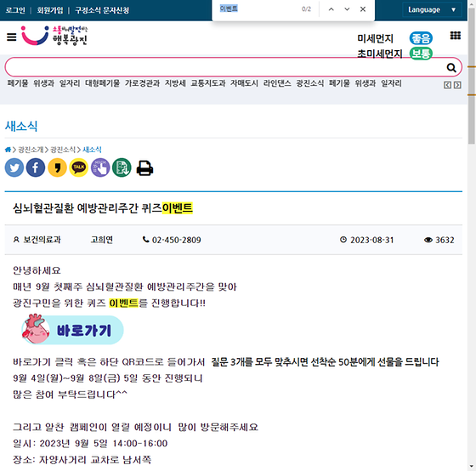Screen dimensions: 476x471
Task: Click the 행복광진 logo
Action: (54, 36)
